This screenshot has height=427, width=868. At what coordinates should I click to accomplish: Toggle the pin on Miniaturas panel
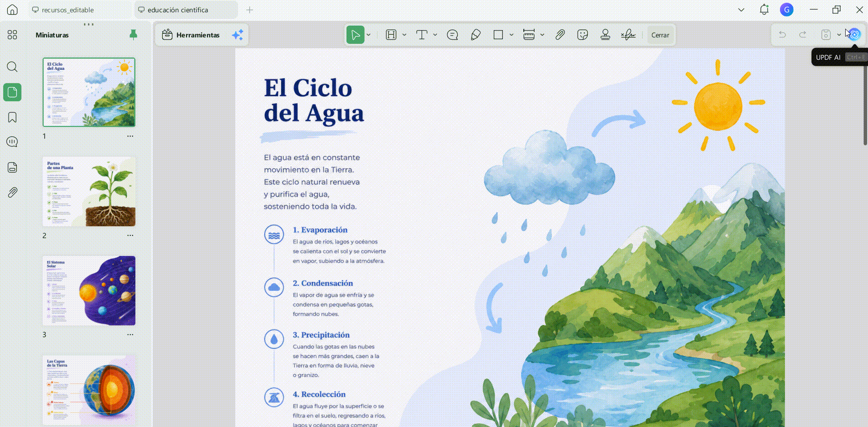point(133,35)
